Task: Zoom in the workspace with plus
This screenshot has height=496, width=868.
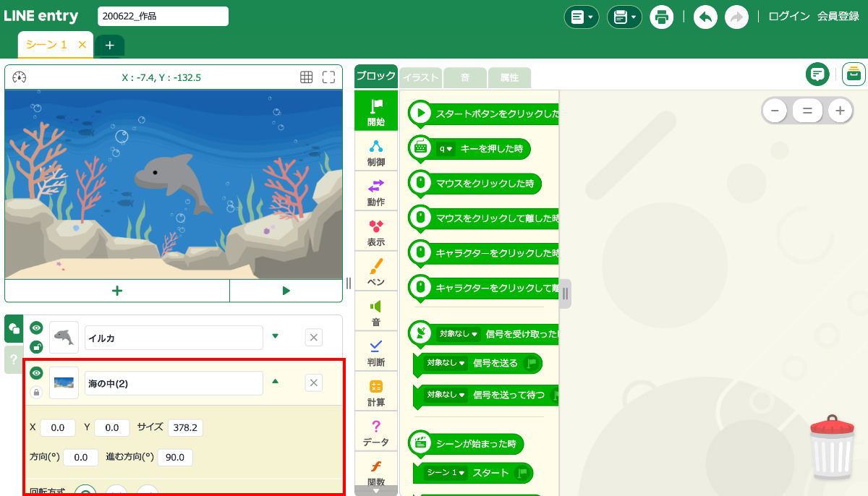Action: pyautogui.click(x=840, y=111)
